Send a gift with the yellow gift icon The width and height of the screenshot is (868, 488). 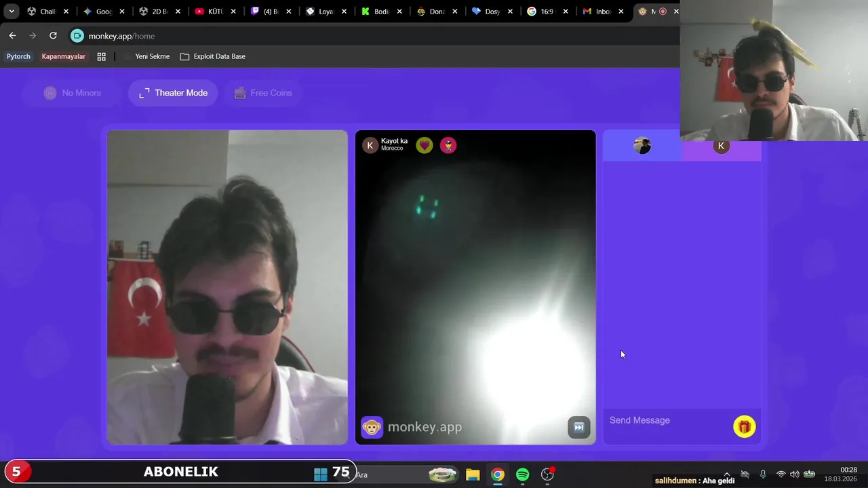point(745,426)
